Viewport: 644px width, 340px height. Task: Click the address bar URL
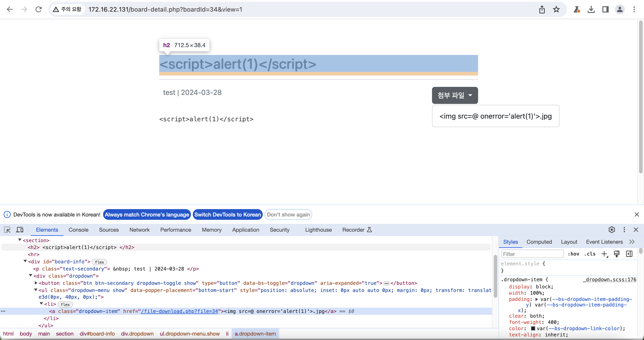[x=165, y=9]
